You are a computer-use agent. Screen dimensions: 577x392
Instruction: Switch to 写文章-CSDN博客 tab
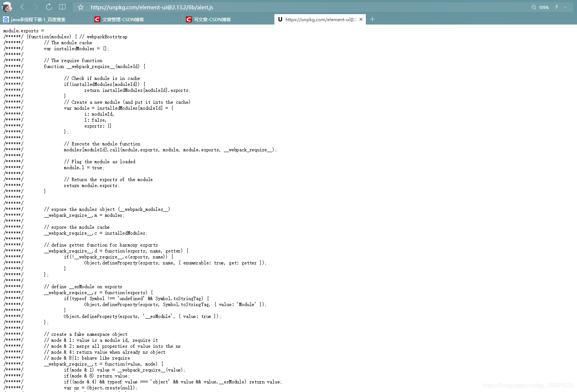[229, 19]
